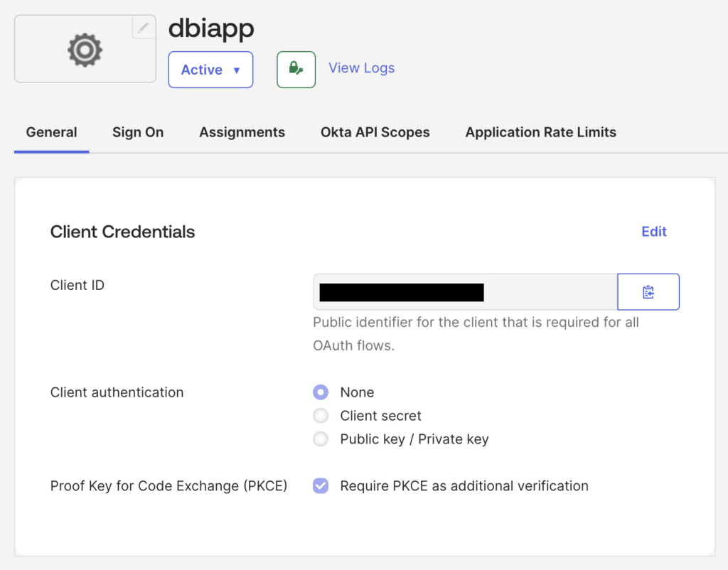This screenshot has height=570, width=728.
Task: Switch to the Sign On tab
Action: tap(138, 132)
